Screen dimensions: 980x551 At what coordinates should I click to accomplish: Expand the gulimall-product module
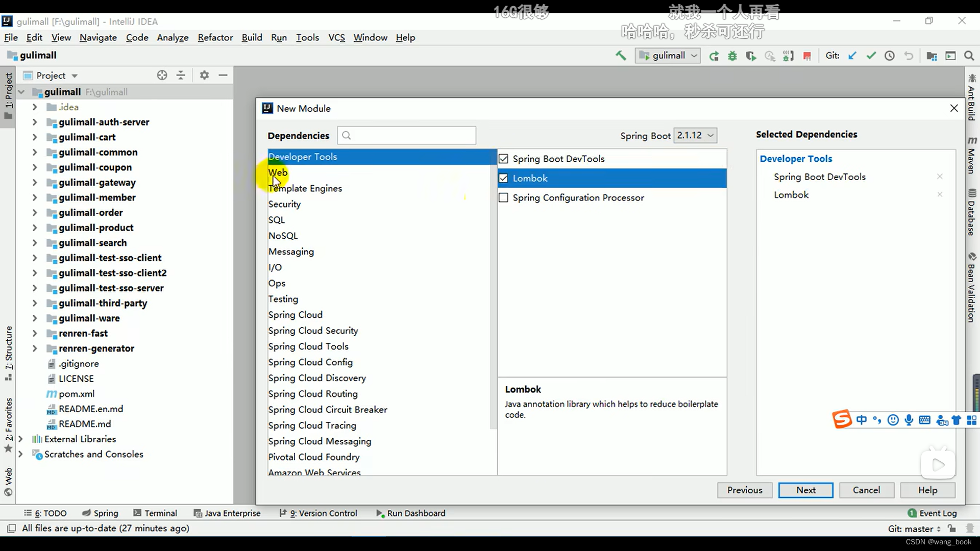(x=35, y=228)
